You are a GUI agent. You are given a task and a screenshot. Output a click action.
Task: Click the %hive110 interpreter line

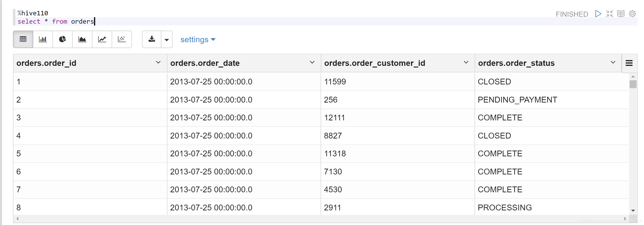(33, 13)
